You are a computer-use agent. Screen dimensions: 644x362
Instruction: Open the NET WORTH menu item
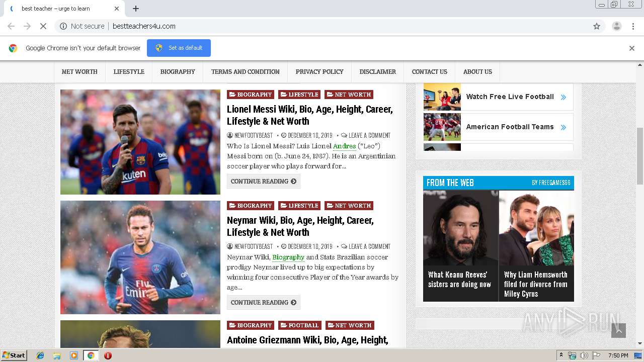point(79,72)
